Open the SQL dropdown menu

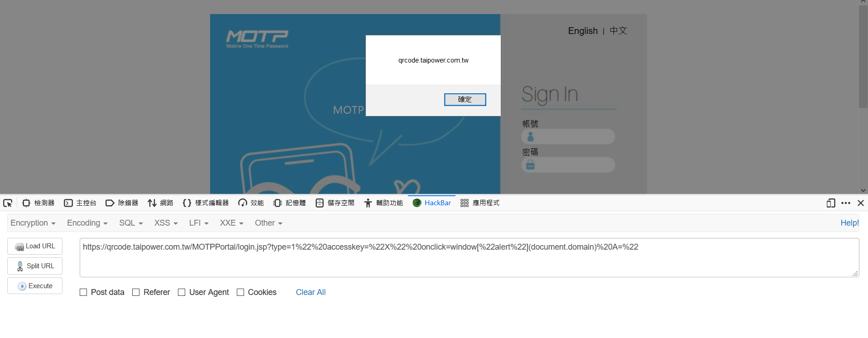(131, 223)
